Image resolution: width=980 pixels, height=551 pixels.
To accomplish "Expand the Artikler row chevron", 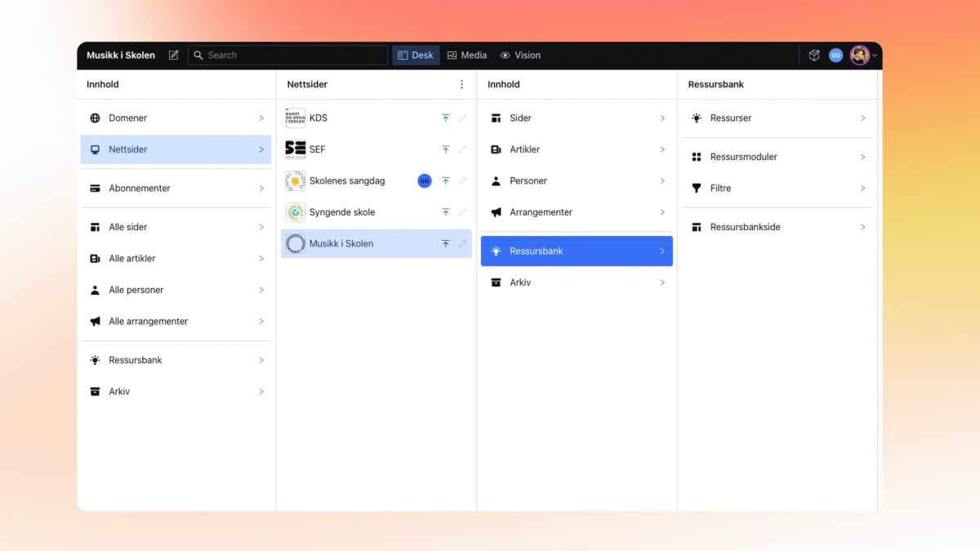I will tap(662, 149).
